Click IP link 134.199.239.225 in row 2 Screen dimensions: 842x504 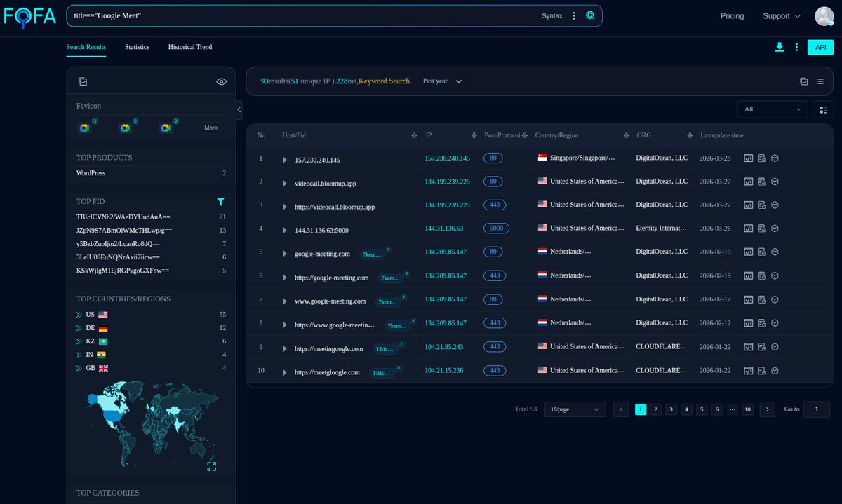447,182
